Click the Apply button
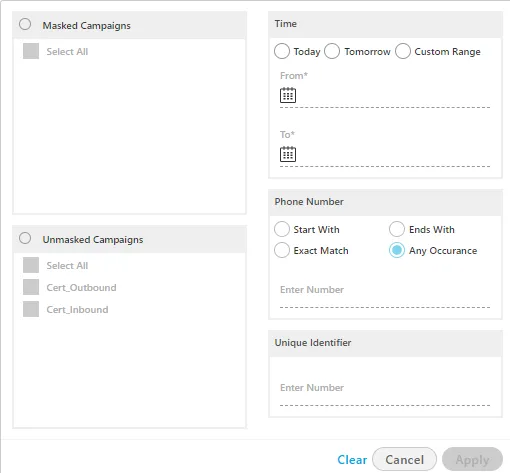The width and height of the screenshot is (510, 473). coord(472,459)
